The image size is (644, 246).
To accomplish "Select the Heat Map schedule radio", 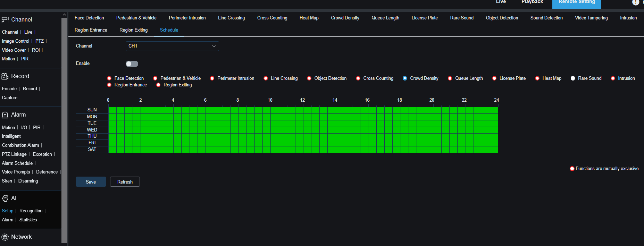I will [537, 78].
